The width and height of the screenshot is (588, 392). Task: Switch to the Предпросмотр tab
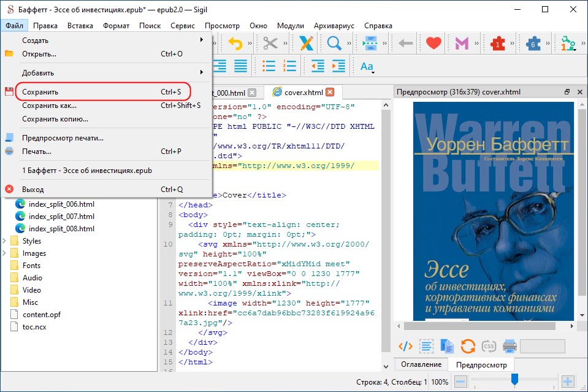pos(481,364)
